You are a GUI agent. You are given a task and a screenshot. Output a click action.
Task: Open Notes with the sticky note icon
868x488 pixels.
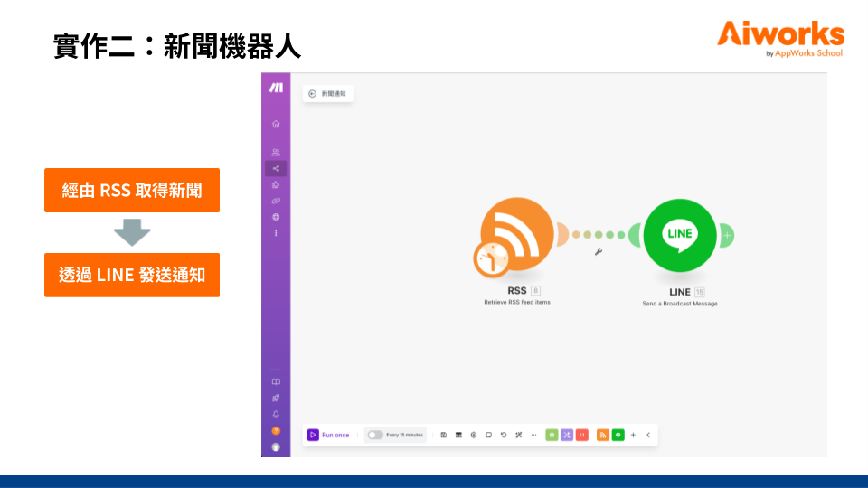(488, 435)
